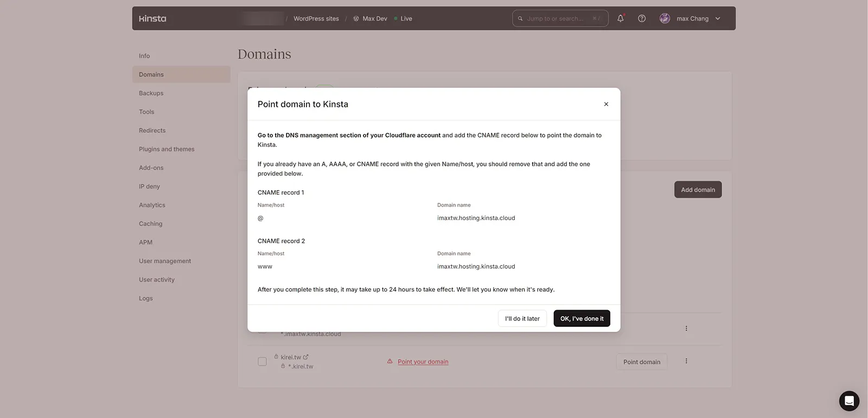This screenshot has height=418, width=868.
Task: Click the WordPress icon beside Max Dev
Action: tap(356, 18)
